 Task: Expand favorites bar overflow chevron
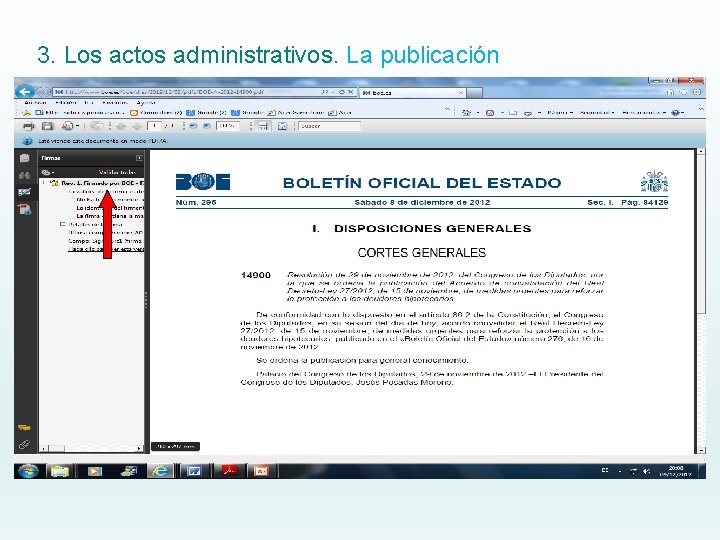click(447, 110)
